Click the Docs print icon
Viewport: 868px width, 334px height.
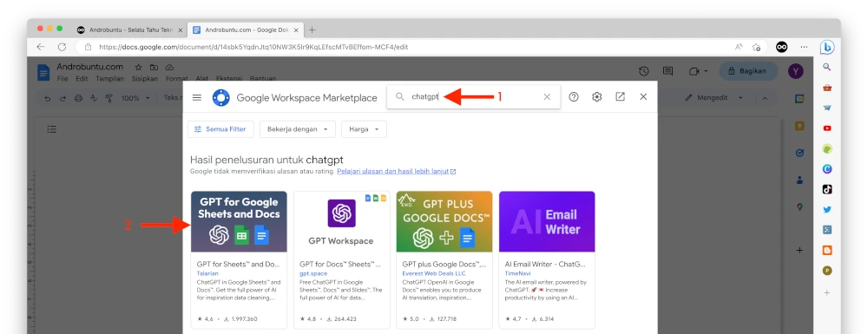(x=78, y=98)
